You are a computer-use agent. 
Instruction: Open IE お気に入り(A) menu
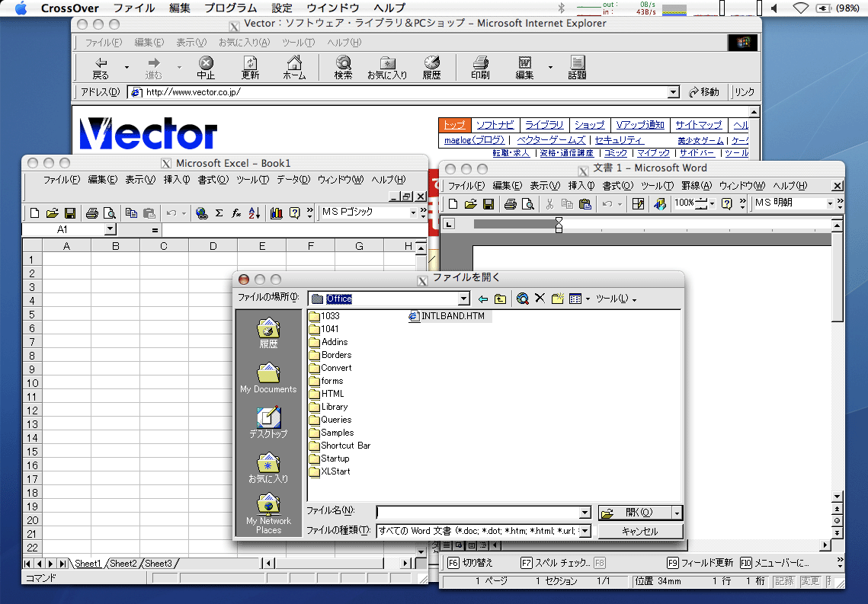(x=244, y=43)
